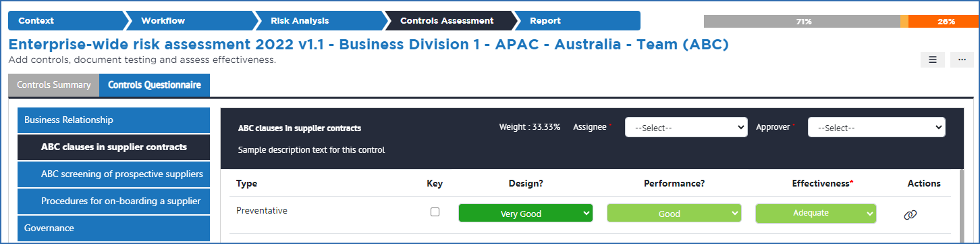The height and width of the screenshot is (244, 980).
Task: Go to the Report step
Action: click(578, 21)
